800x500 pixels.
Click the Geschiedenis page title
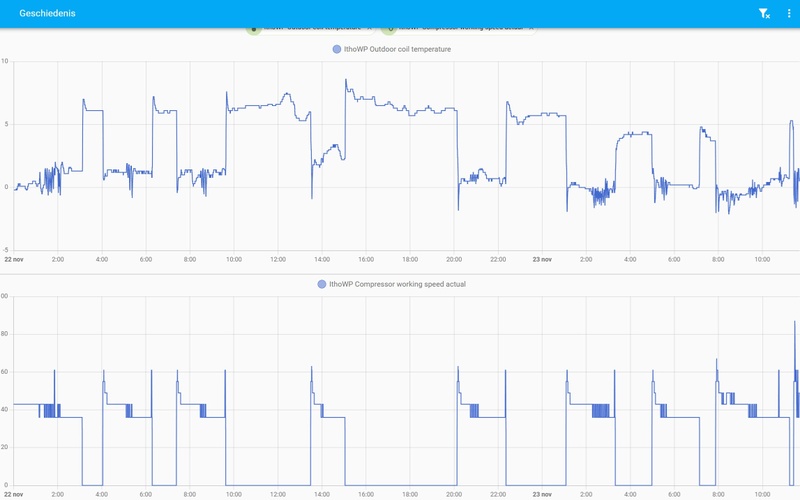(x=47, y=13)
